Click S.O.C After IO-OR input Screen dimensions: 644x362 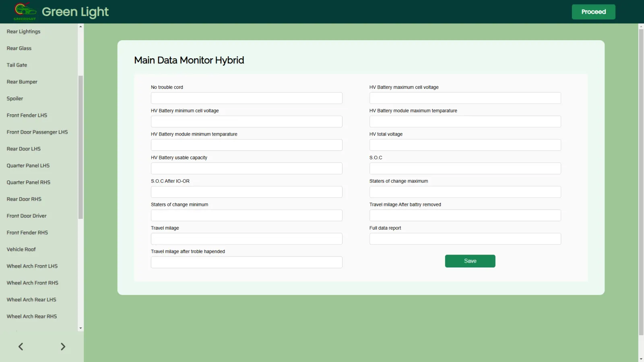click(x=246, y=192)
